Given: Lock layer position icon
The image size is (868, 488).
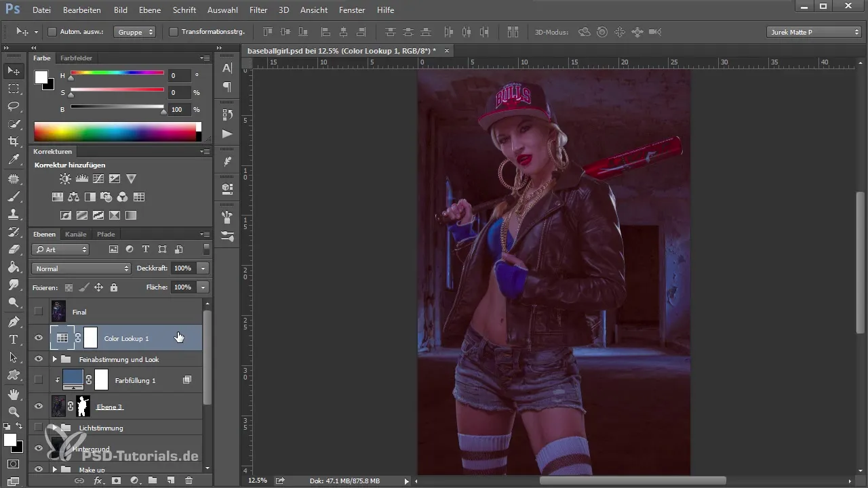Looking at the screenshot, I should click(x=98, y=287).
